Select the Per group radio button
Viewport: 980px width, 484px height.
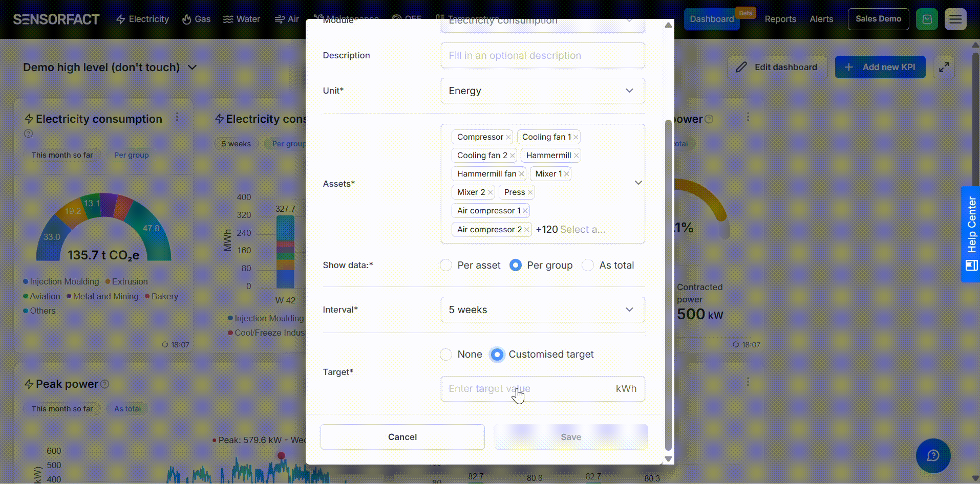coord(516,265)
